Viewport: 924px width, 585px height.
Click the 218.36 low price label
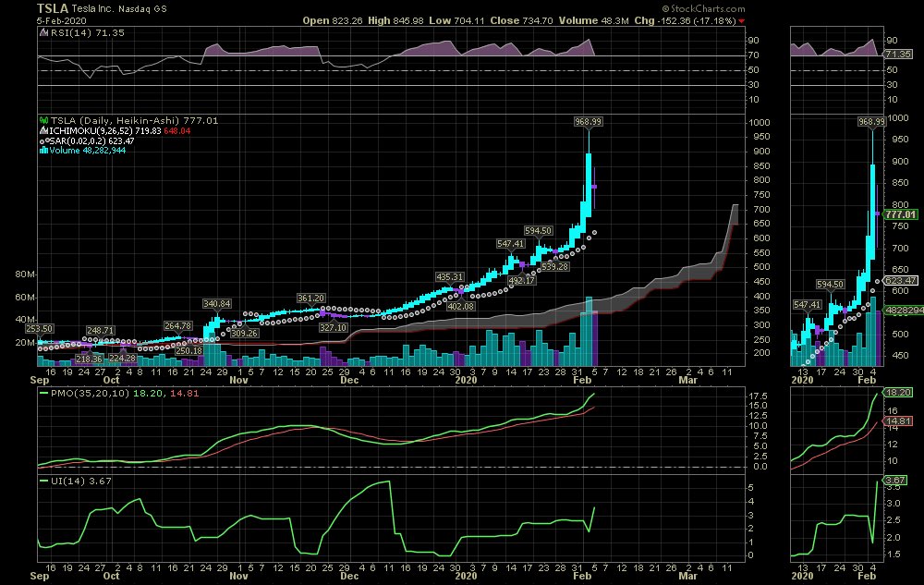point(89,359)
